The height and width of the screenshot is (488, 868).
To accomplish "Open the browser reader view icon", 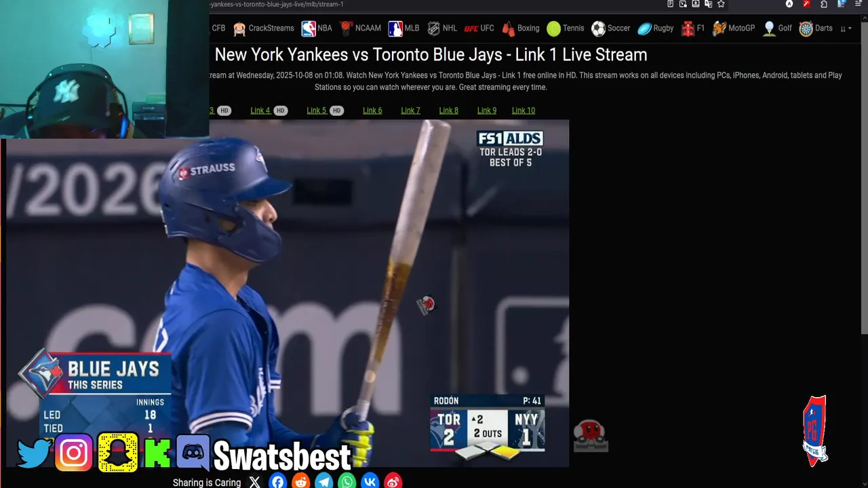I will click(x=670, y=3).
